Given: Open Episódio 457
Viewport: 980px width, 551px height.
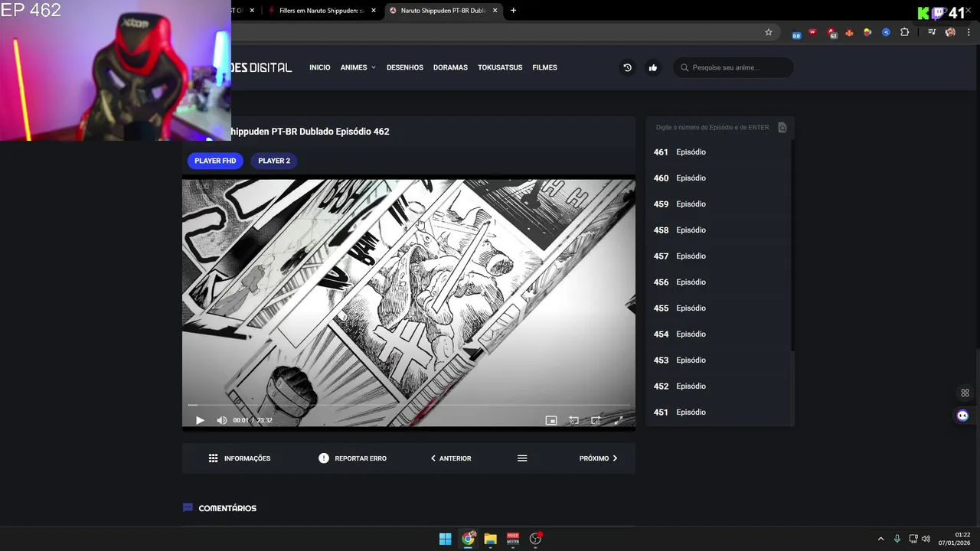Looking at the screenshot, I should point(718,256).
